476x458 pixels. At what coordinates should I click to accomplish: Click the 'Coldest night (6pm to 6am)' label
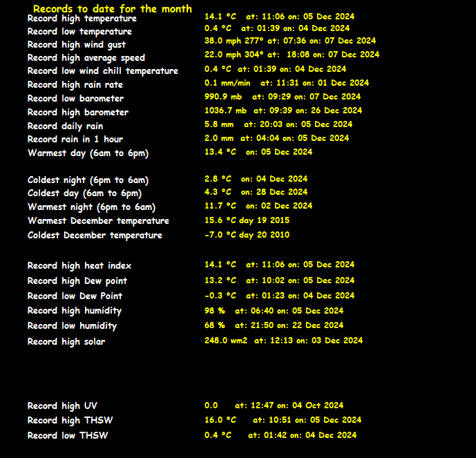88,180
